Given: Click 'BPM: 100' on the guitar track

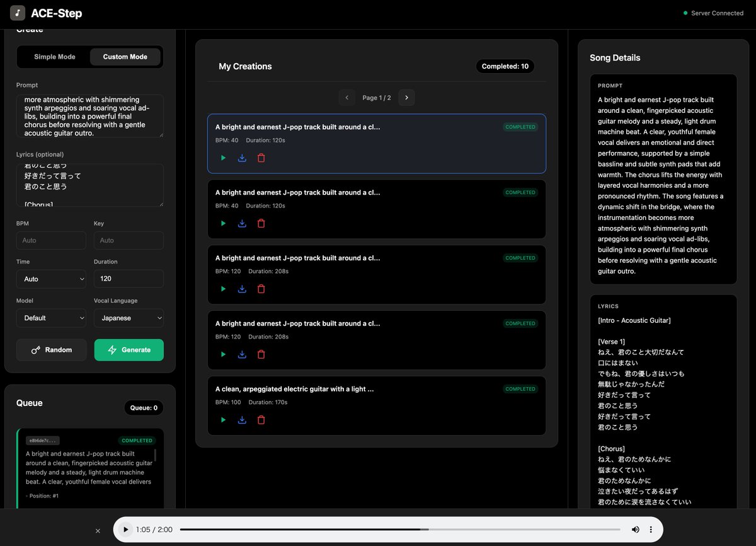Looking at the screenshot, I should [228, 402].
